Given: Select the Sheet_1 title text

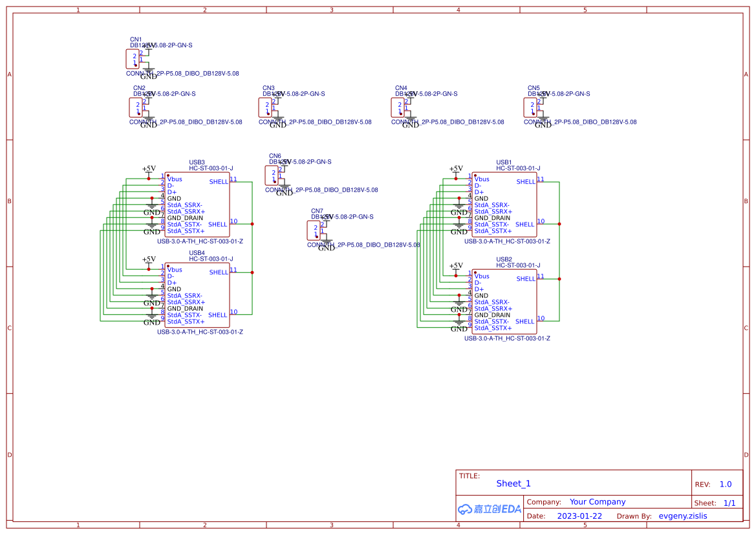Looking at the screenshot, I should point(513,483).
